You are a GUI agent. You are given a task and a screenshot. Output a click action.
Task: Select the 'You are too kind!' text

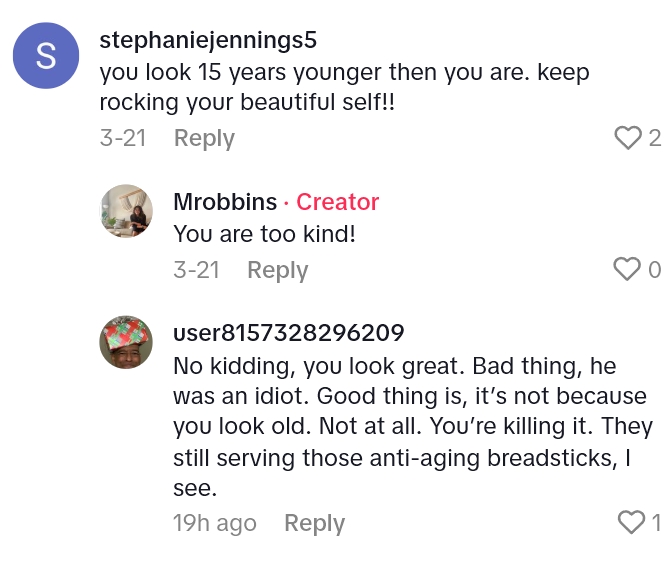tap(265, 233)
